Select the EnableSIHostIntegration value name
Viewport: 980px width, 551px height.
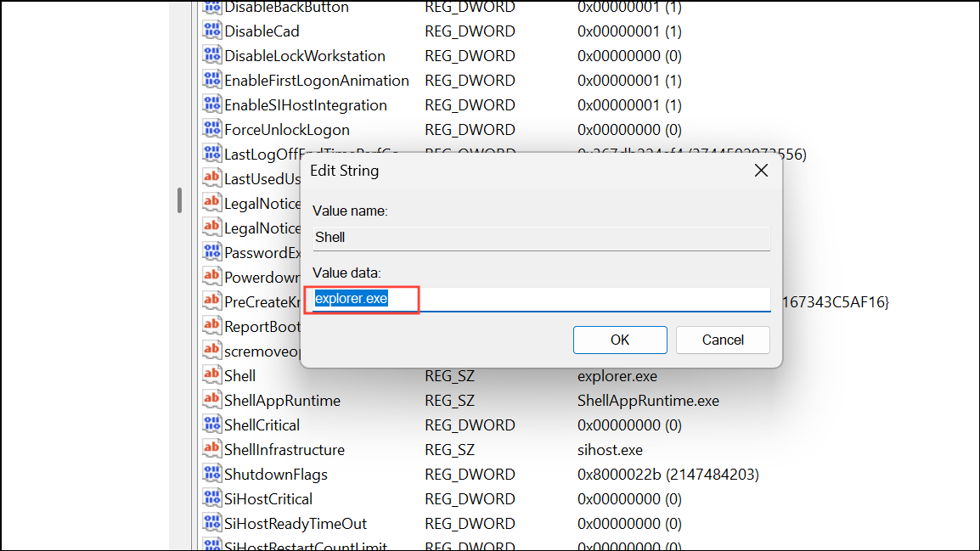306,105
